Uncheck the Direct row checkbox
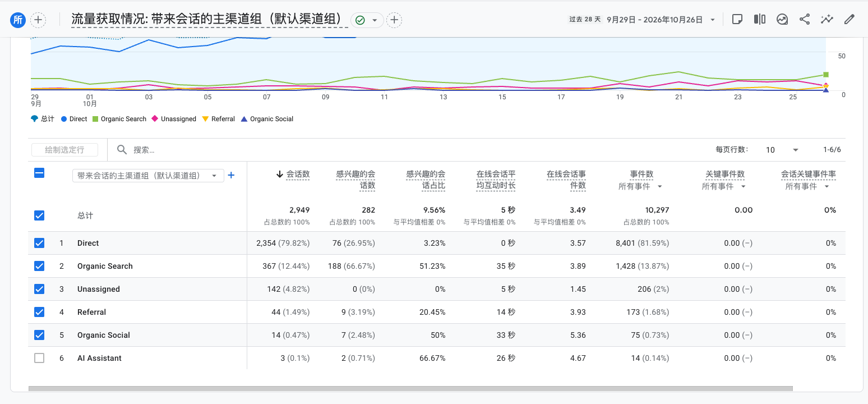868x404 pixels. coord(39,243)
